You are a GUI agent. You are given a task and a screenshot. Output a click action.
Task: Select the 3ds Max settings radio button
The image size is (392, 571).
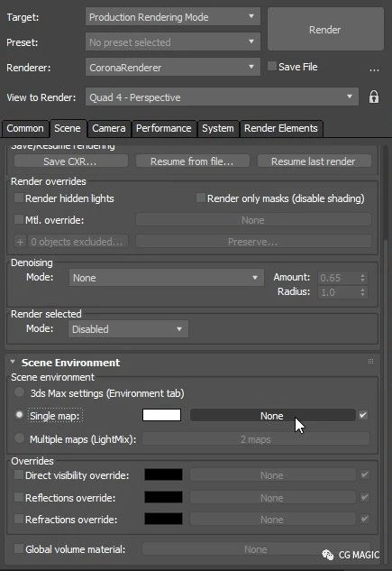coord(19,392)
